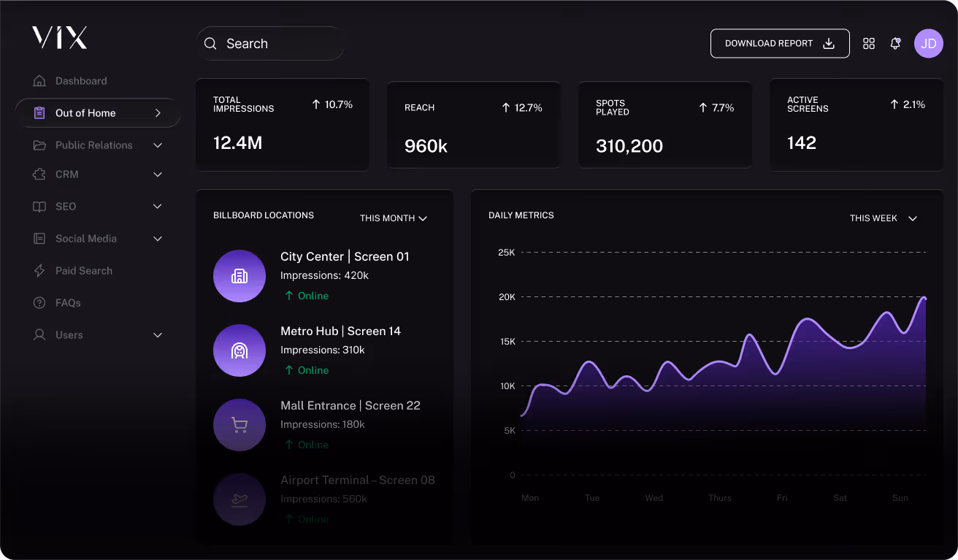Image resolution: width=958 pixels, height=560 pixels.
Task: Click the City Center building icon
Action: tap(239, 276)
